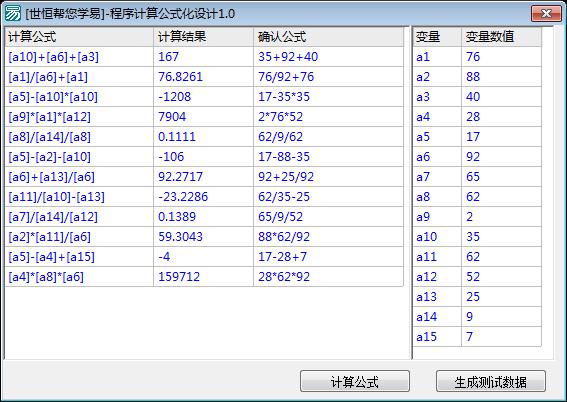Select the result cell 159712

(x=179, y=277)
